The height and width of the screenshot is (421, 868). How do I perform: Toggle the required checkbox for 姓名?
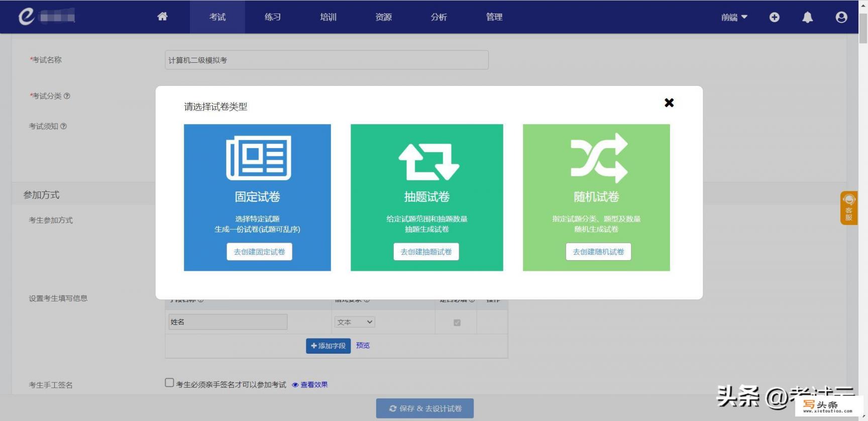[x=457, y=323]
